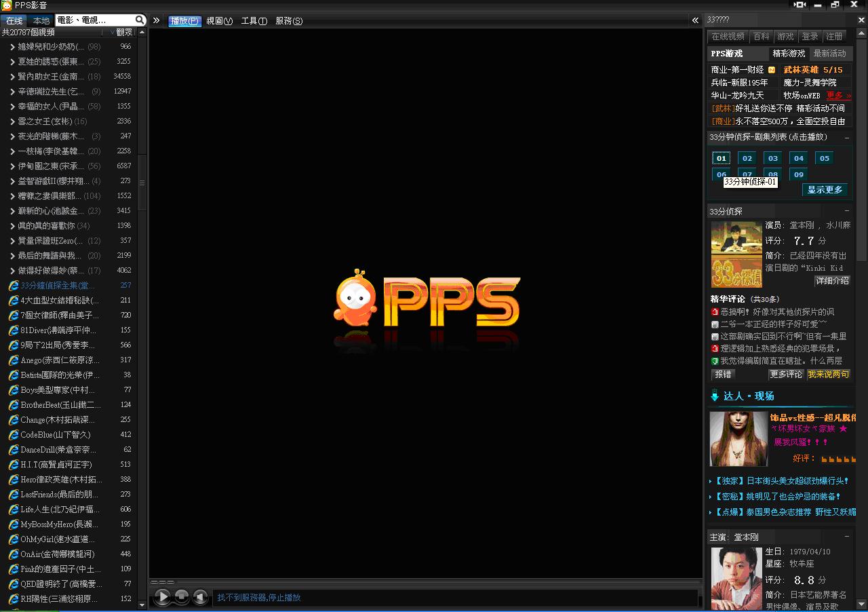Click the IE icon beside DanceDrill
Image resolution: width=868 pixels, height=612 pixels.
pyautogui.click(x=14, y=450)
